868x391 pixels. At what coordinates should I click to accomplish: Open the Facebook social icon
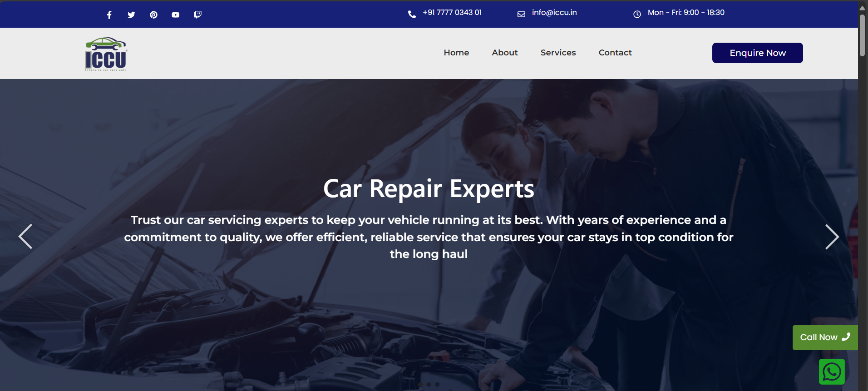point(109,15)
